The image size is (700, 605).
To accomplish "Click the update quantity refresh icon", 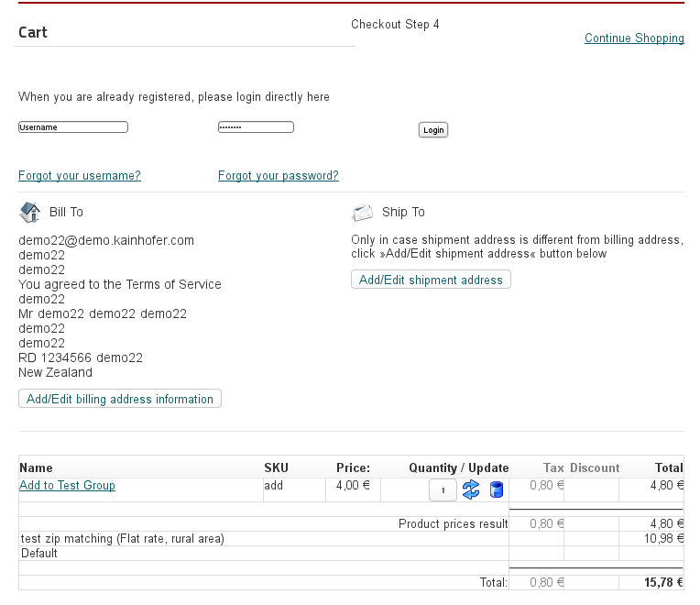I will [x=471, y=490].
